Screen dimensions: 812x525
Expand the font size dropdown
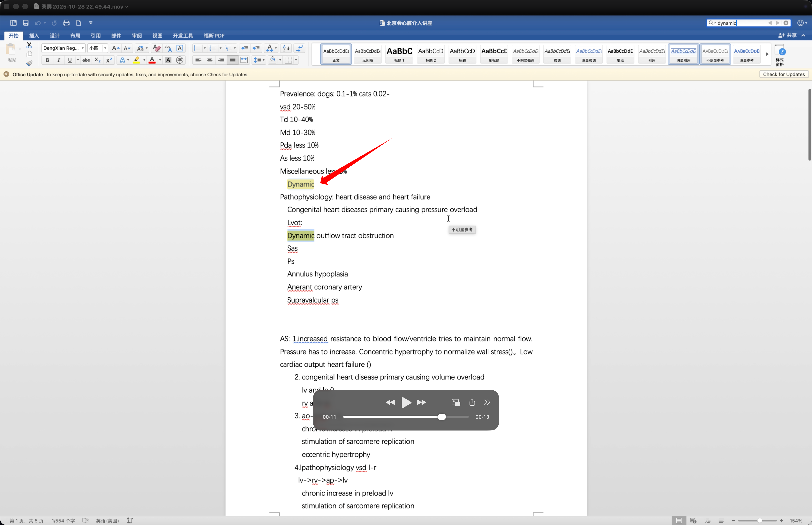[105, 48]
